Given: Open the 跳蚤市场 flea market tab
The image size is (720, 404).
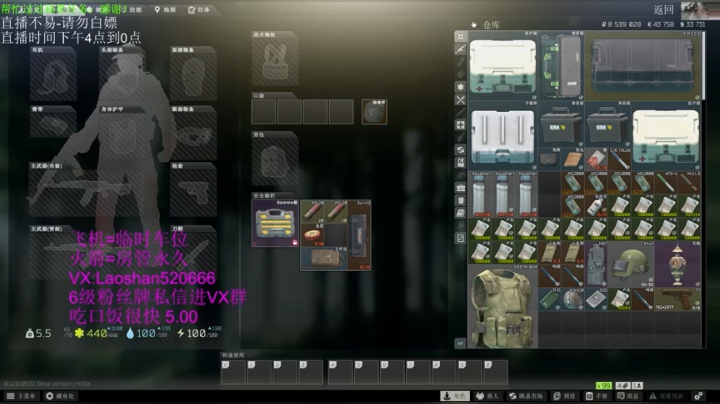Looking at the screenshot, I should (526, 396).
